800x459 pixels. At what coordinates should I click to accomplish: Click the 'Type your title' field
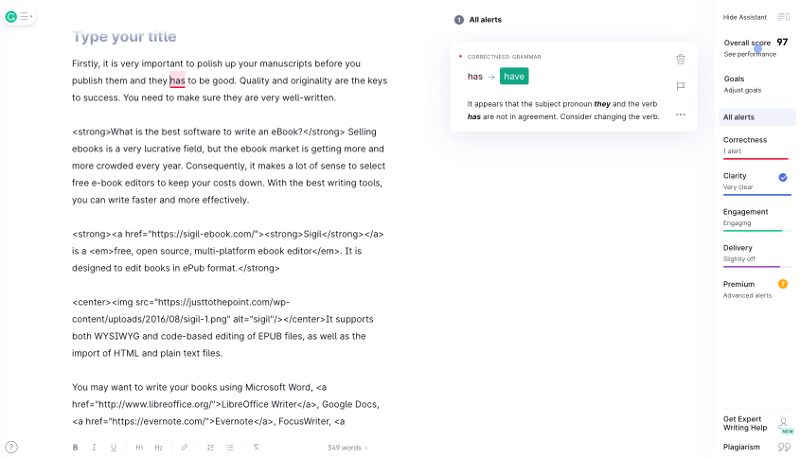tap(124, 37)
